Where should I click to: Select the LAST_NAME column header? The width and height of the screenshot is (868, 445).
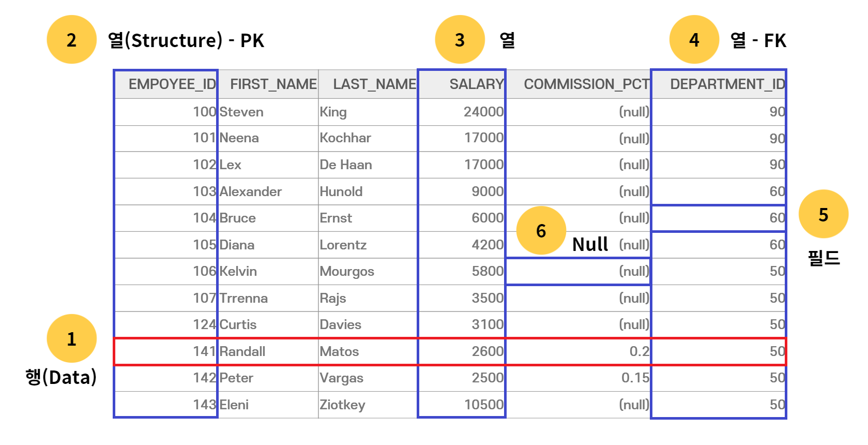368,84
